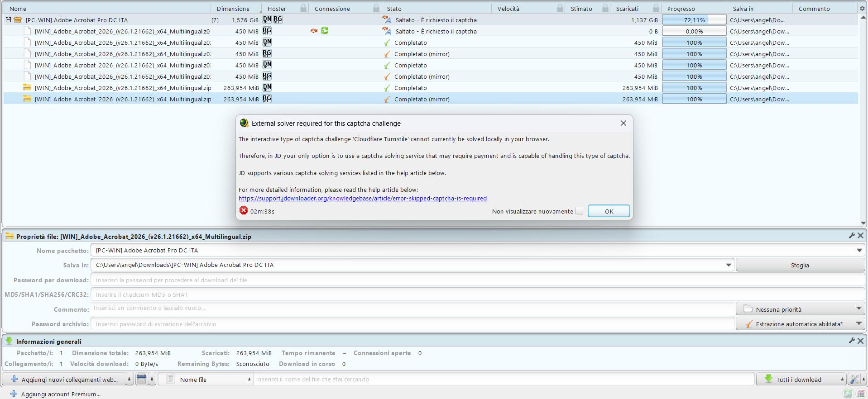Open the Tutti i download view dropdown
Screen dimensions: 868x399
tap(801, 379)
